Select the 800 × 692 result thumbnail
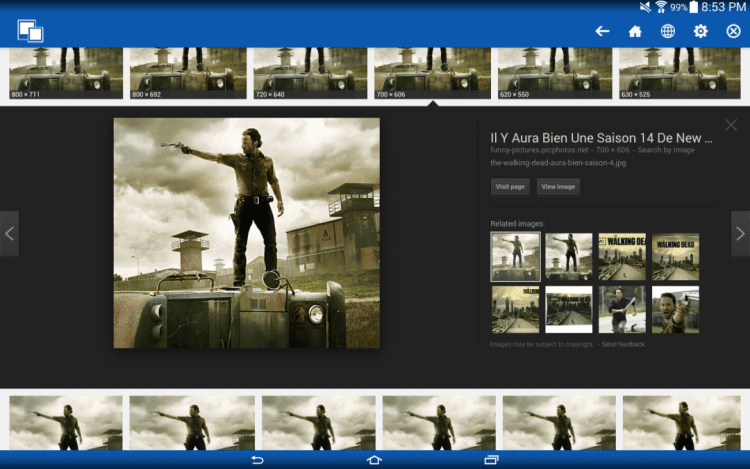This screenshot has height=469, width=750. tap(188, 73)
